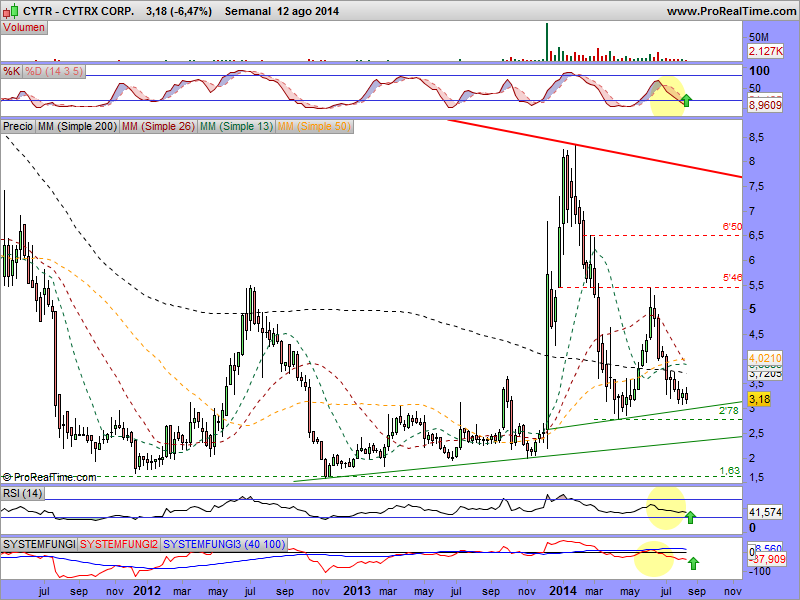800x600 pixels.
Task: Click the MM (Simple 50) label
Action: [x=314, y=126]
